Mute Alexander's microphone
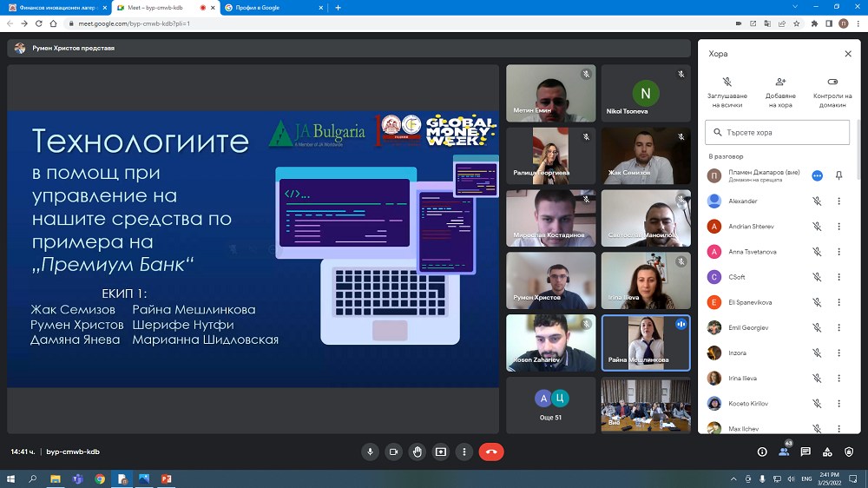868x488 pixels. pos(817,201)
